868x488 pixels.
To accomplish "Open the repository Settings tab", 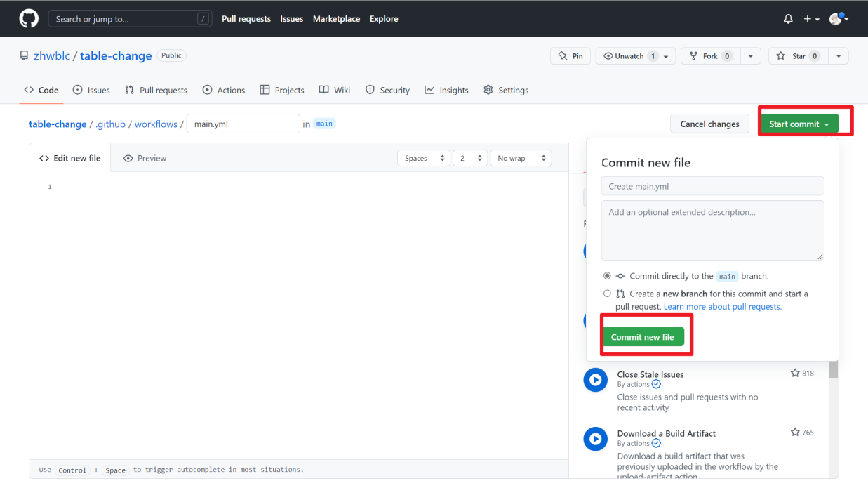I will [506, 90].
